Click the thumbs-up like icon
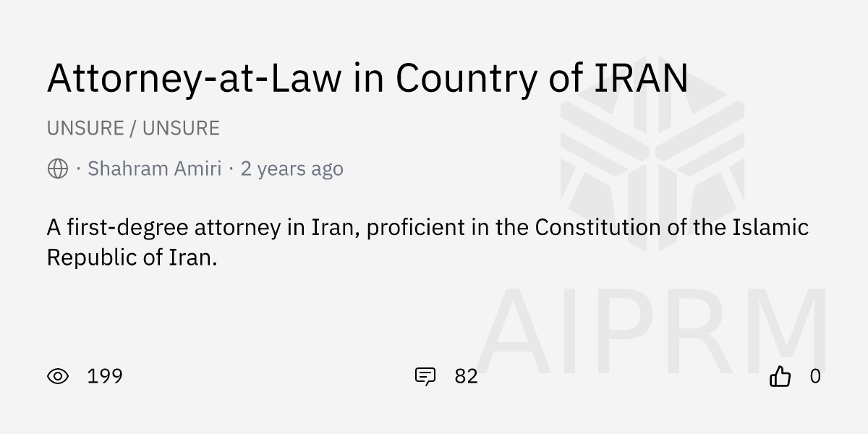Screen dimensions: 868x434 pyautogui.click(x=781, y=376)
